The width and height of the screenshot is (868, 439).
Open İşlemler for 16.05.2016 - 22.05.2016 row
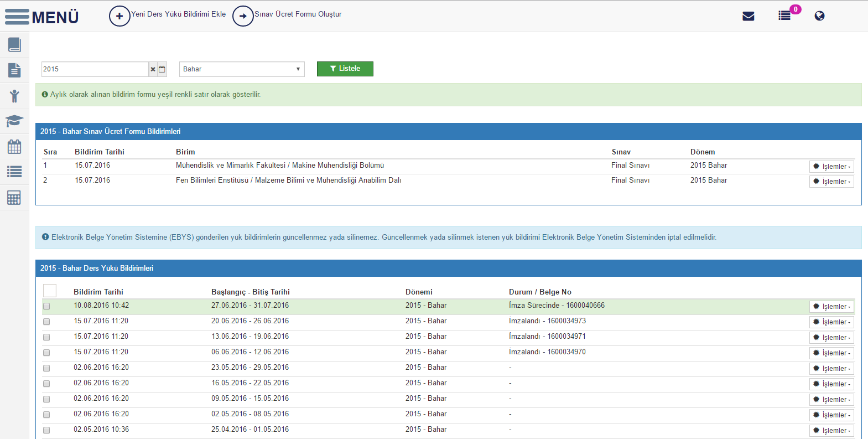point(831,384)
